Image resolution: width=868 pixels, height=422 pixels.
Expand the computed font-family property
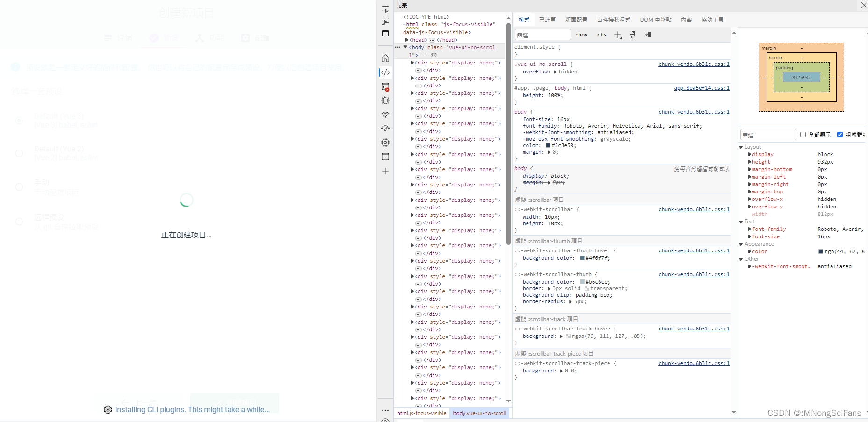[x=750, y=229]
